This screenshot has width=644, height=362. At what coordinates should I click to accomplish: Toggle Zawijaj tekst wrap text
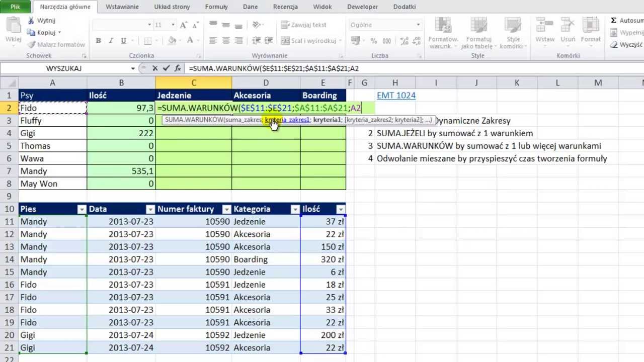click(303, 25)
